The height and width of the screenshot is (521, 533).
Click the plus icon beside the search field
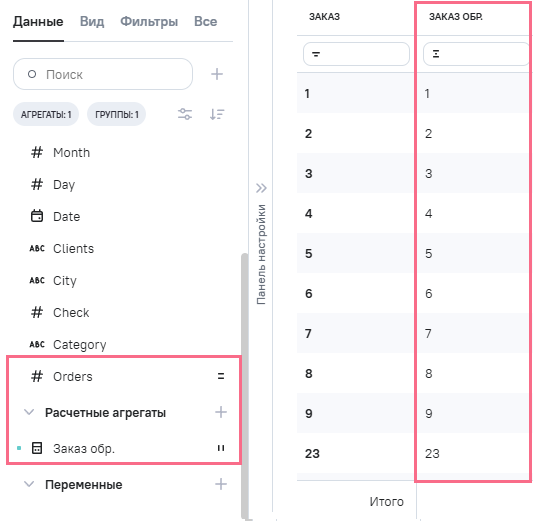point(217,74)
